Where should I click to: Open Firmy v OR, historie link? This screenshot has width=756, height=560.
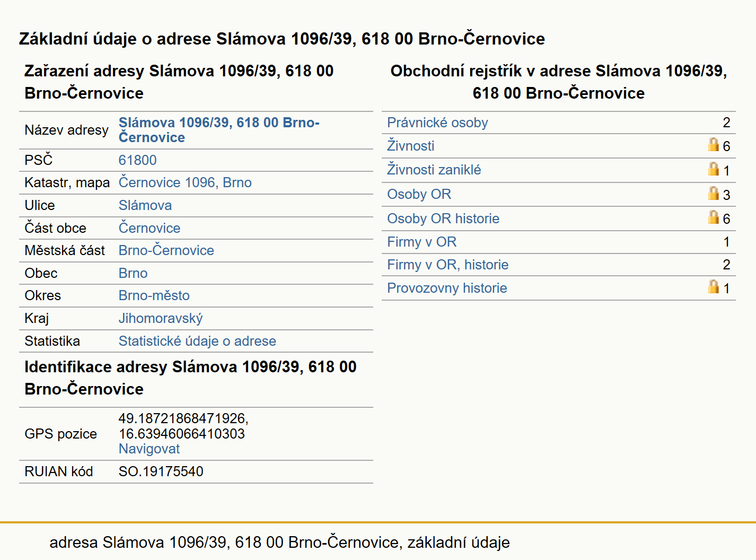(448, 265)
